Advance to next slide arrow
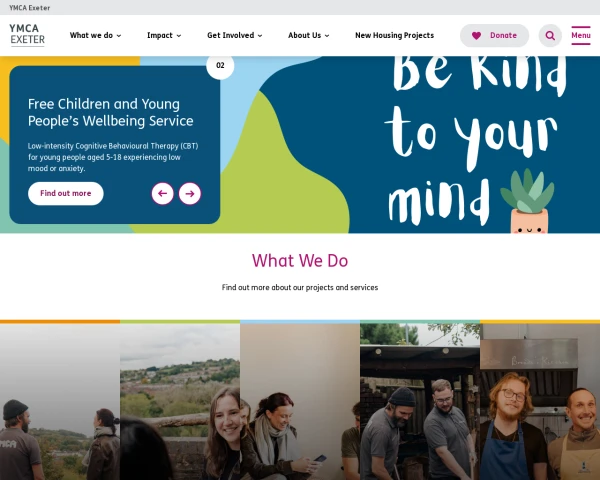The width and height of the screenshot is (600, 480). [190, 194]
